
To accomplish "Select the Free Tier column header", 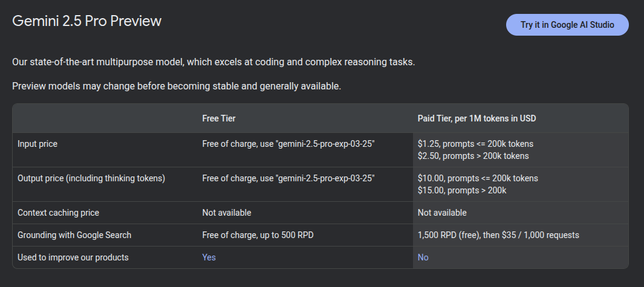I will click(x=219, y=118).
